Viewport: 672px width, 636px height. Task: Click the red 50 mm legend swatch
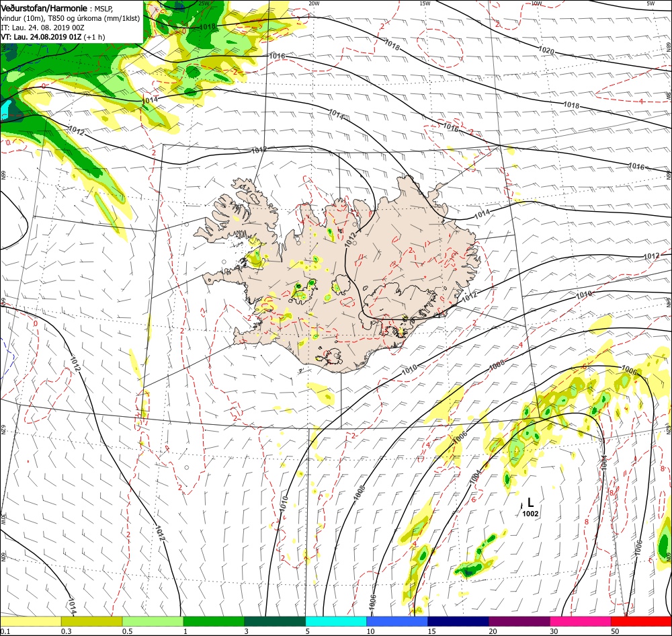tap(642, 621)
